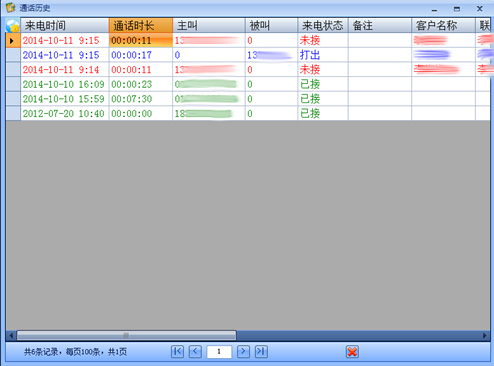The image size is (494, 366).
Task: Click the red X close icon in footer
Action: coord(352,352)
